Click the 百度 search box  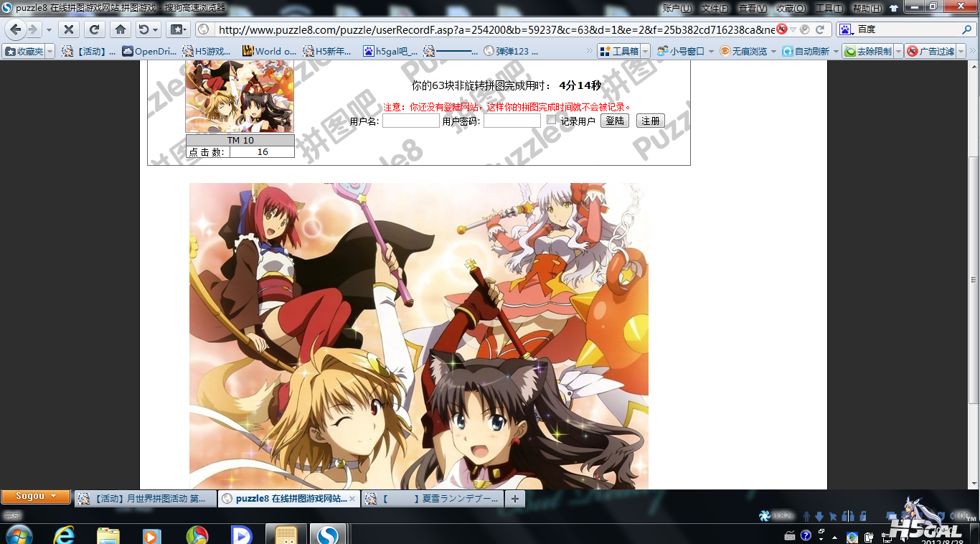point(908,29)
